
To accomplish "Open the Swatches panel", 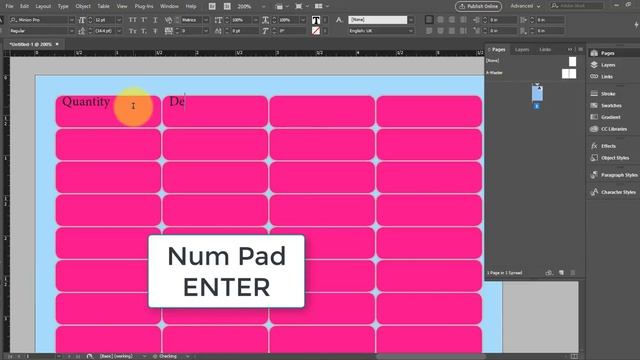I will click(x=606, y=106).
